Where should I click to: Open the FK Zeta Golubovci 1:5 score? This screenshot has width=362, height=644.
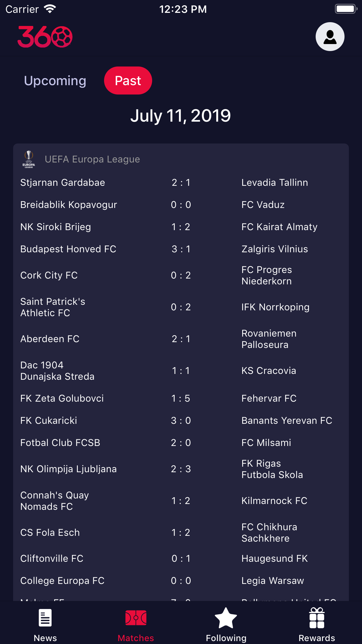pos(181,398)
